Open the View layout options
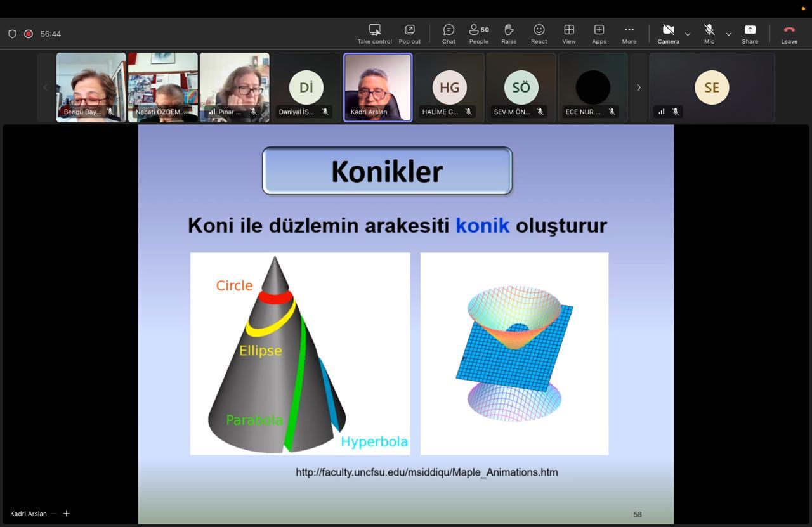 click(569, 34)
